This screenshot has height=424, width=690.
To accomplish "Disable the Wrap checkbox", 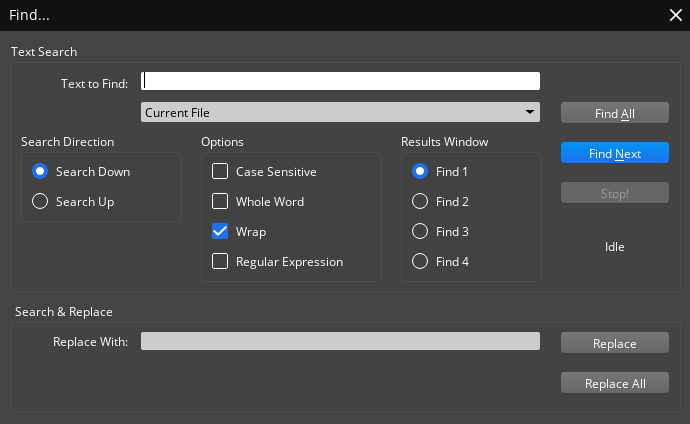I will [x=220, y=232].
